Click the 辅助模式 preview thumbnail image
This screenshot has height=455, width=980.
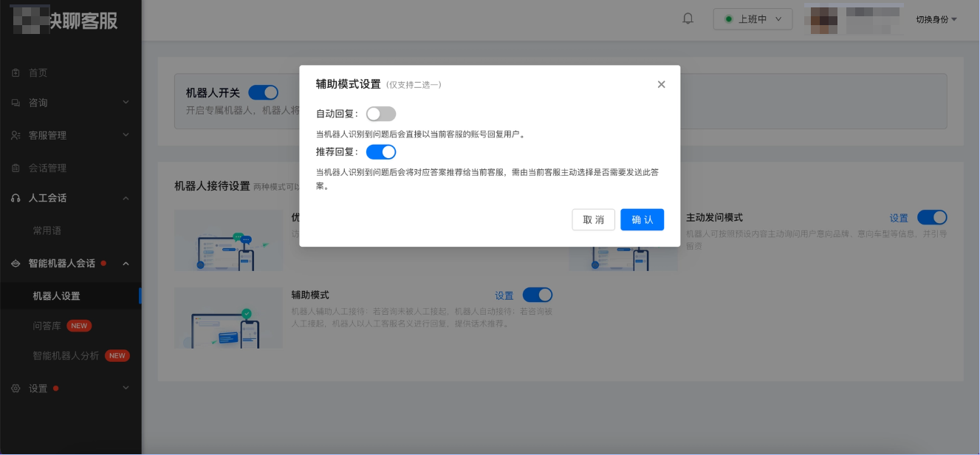point(228,318)
